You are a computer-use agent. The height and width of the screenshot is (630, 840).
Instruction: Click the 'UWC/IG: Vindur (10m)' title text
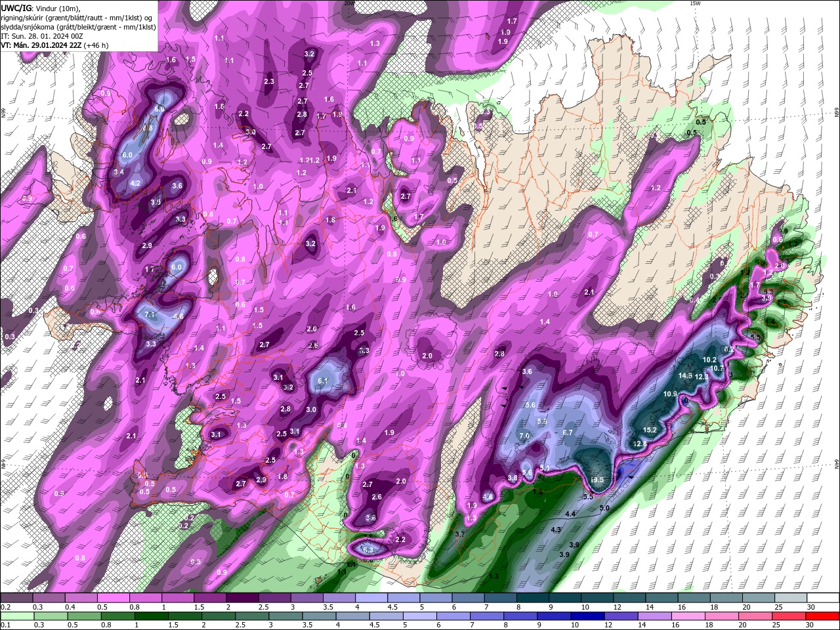pyautogui.click(x=39, y=8)
